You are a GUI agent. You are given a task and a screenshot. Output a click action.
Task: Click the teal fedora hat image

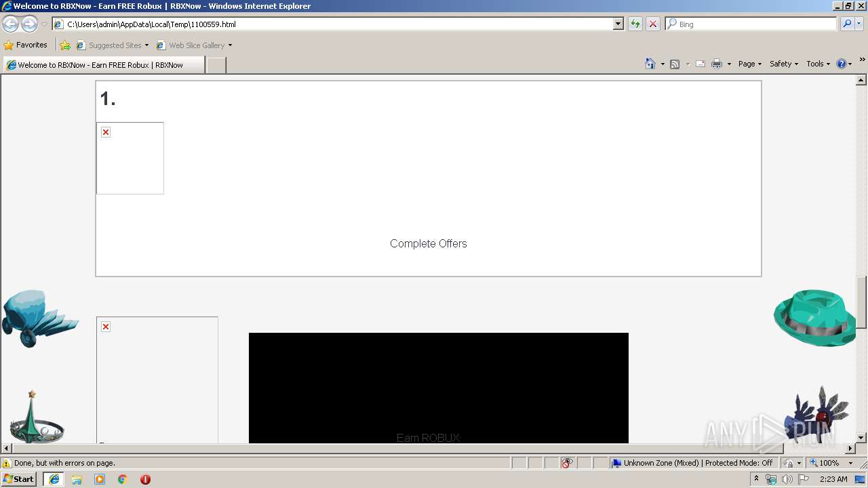coord(814,317)
